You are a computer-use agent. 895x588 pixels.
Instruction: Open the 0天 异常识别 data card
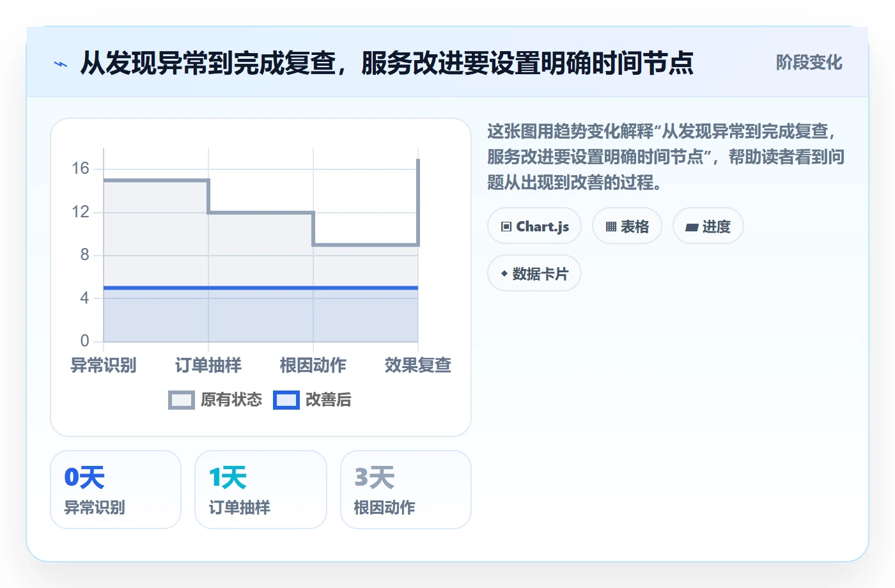[x=116, y=490]
